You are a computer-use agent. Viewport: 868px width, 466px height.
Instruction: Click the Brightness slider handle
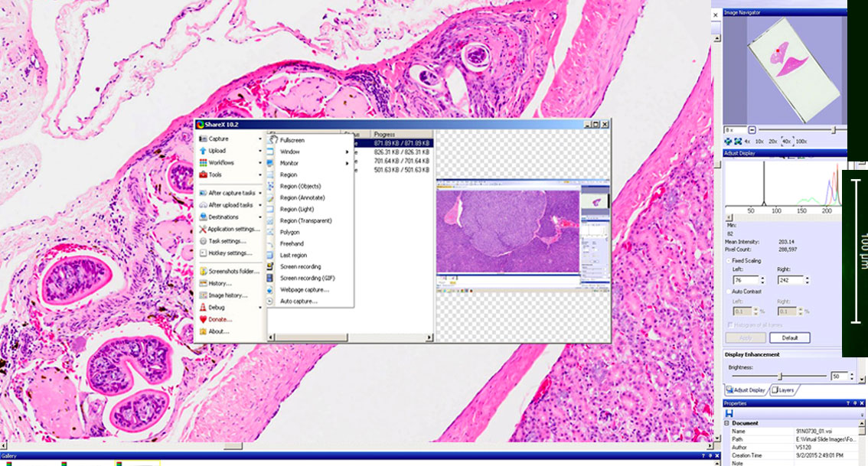click(x=780, y=376)
